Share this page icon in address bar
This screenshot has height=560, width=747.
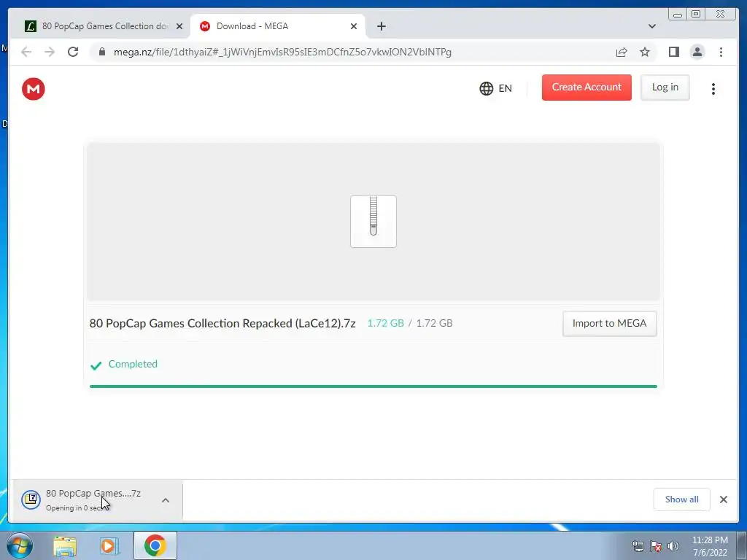622,52
